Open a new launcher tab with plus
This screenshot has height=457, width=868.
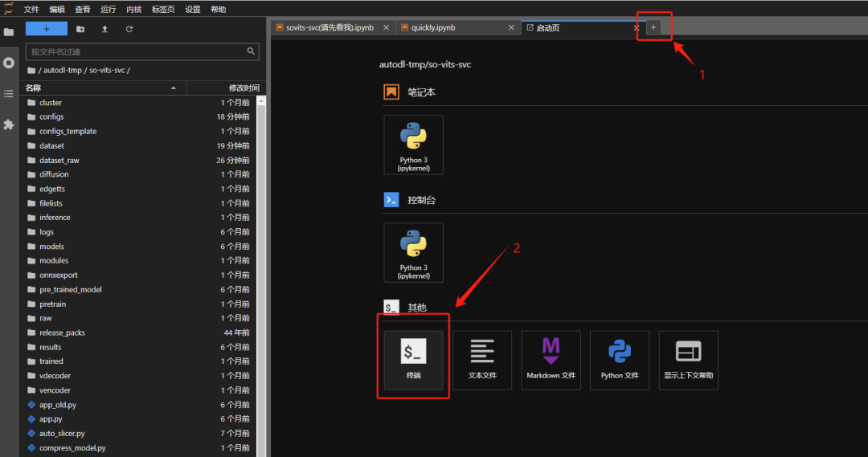[x=653, y=27]
